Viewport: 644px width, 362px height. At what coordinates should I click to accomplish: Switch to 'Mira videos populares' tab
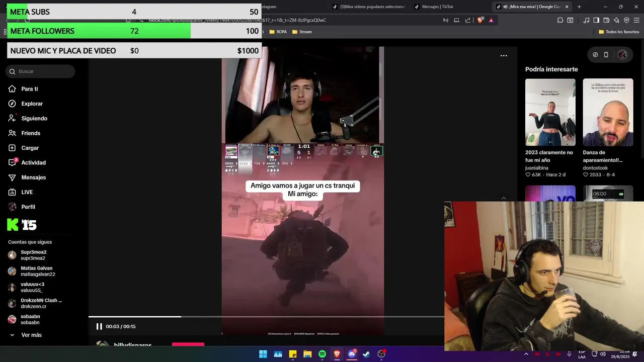pos(369,7)
